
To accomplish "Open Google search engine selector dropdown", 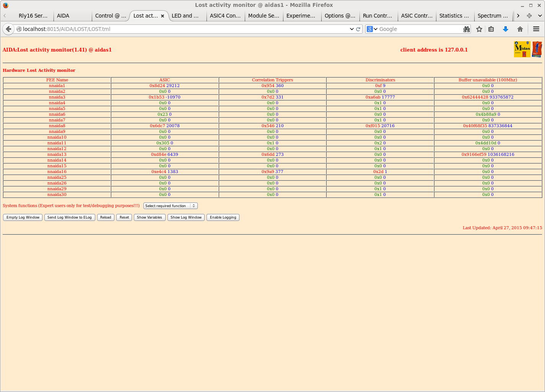I will pyautogui.click(x=372, y=29).
